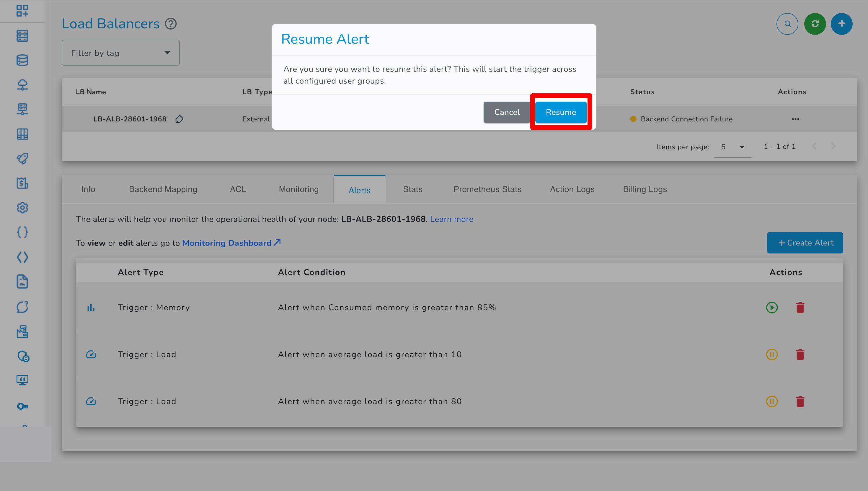Switch to the Stats tab
868x491 pixels.
coord(412,189)
